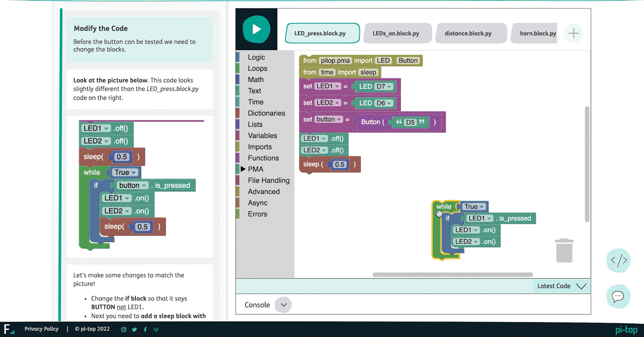Click the 0.5 value in sleep block
Screen dimensions: 644x337
(x=340, y=165)
